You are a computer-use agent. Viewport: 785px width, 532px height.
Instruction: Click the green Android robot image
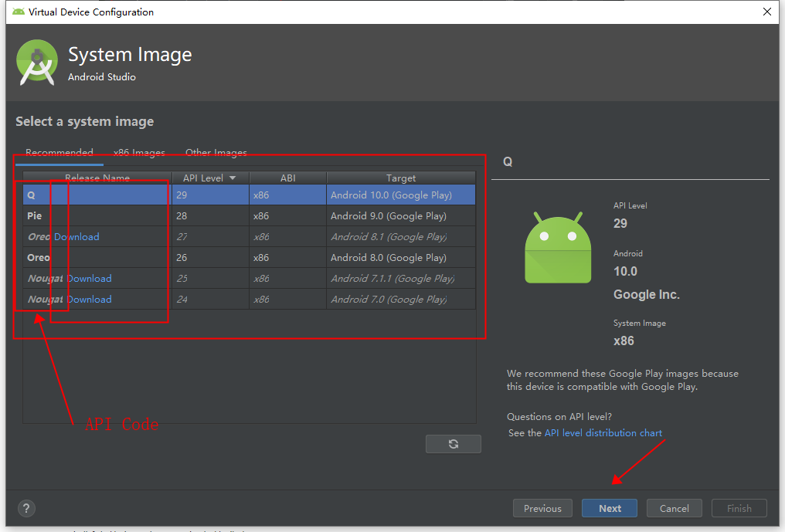pyautogui.click(x=558, y=247)
